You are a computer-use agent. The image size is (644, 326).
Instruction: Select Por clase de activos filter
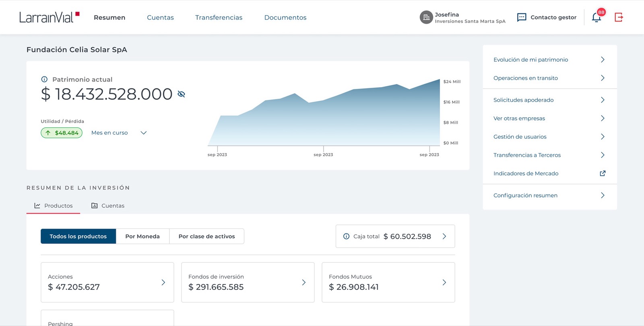207,236
